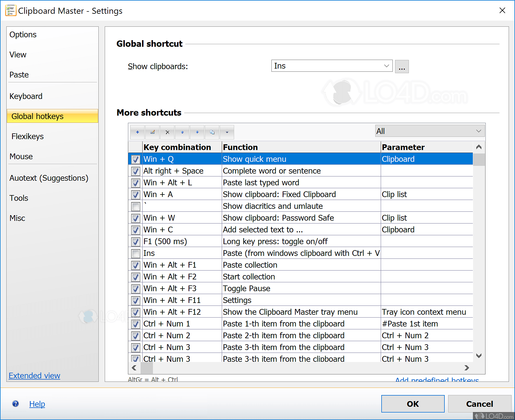
Task: Enable the Ins paste hotkey checkbox
Action: coord(135,253)
